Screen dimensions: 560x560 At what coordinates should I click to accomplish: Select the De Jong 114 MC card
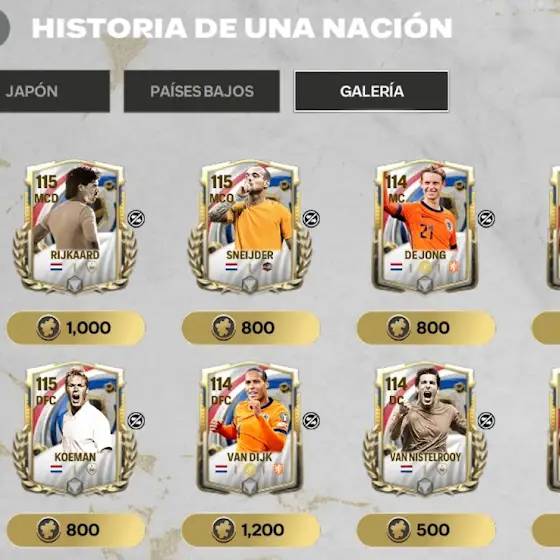425,227
